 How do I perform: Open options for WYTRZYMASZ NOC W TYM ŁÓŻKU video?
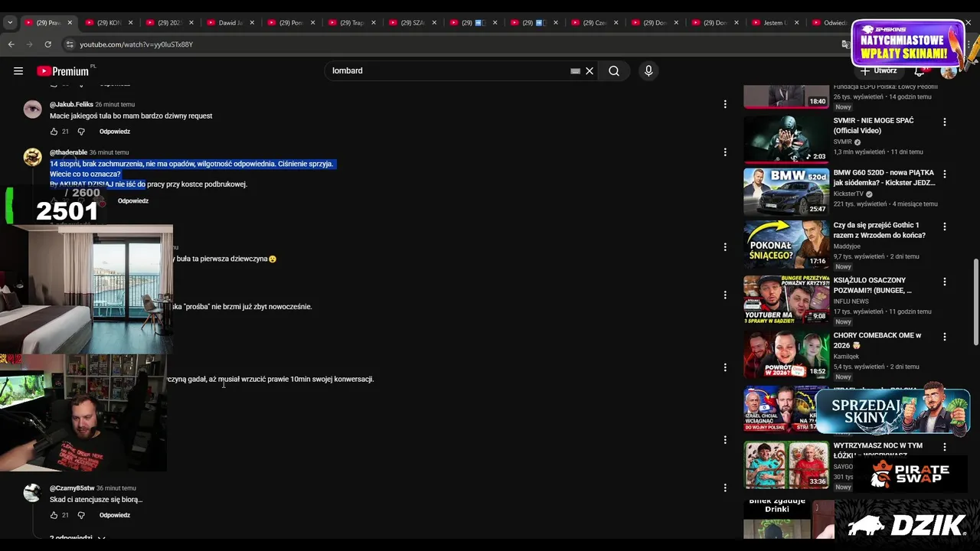tap(945, 447)
